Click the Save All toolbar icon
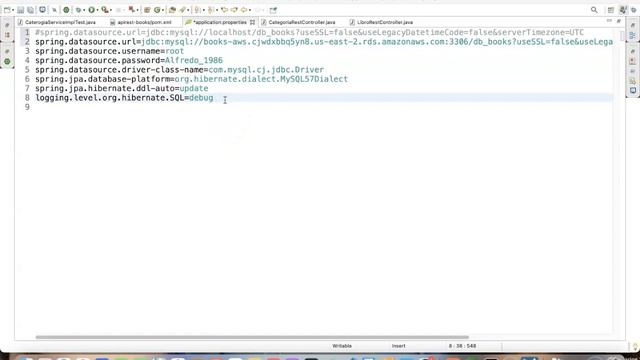The image size is (640, 360). coord(31,10)
